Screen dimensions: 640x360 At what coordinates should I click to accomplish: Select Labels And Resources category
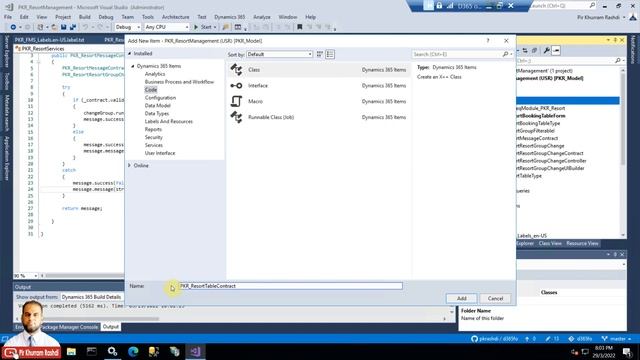coord(169,121)
